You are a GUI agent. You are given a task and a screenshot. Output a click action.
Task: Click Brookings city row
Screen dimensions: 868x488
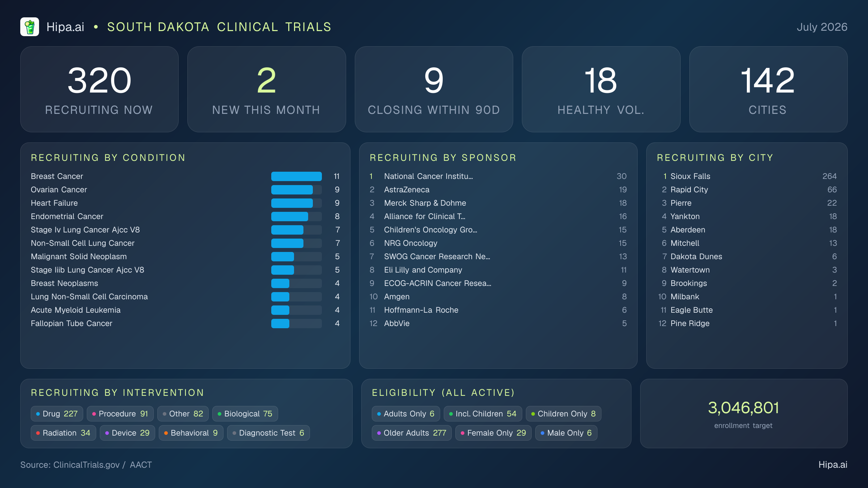pyautogui.click(x=747, y=283)
